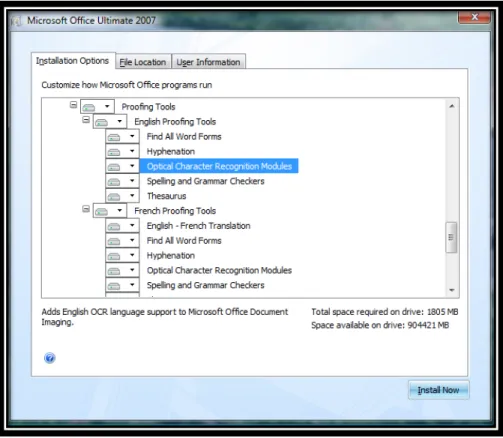
Task: Select English Proofing Tools in the tree
Action: (x=175, y=122)
